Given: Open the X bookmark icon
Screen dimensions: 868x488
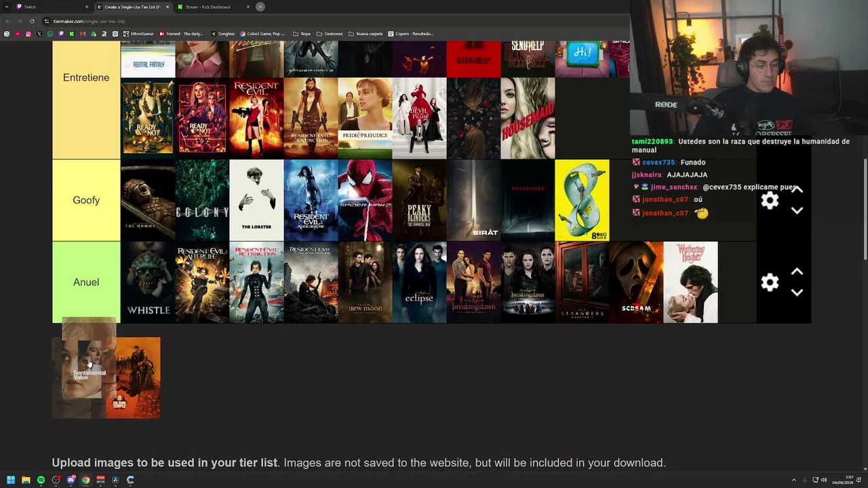Looking at the screenshot, I should point(39,34).
